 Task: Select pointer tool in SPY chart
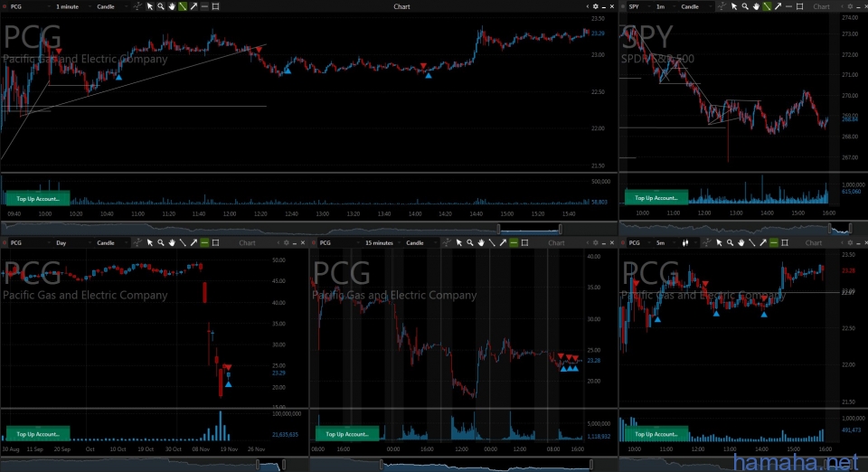(734, 6)
